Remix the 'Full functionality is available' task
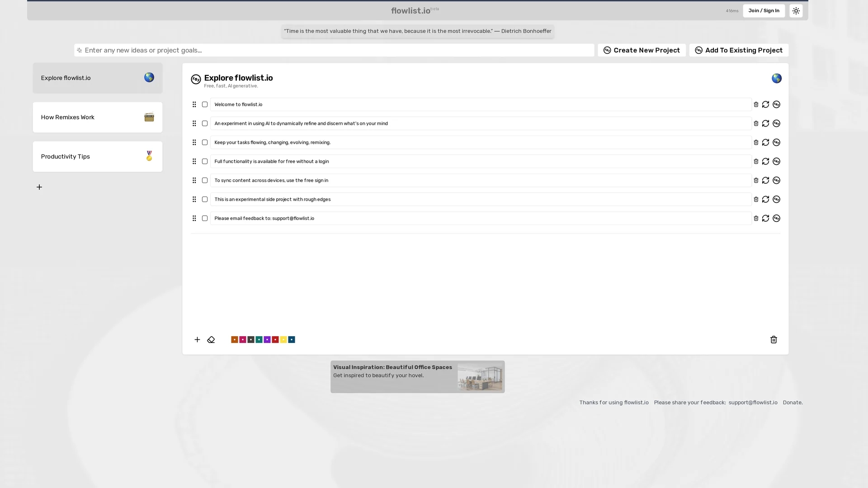Screen dimensions: 868x488 coord(776,161)
